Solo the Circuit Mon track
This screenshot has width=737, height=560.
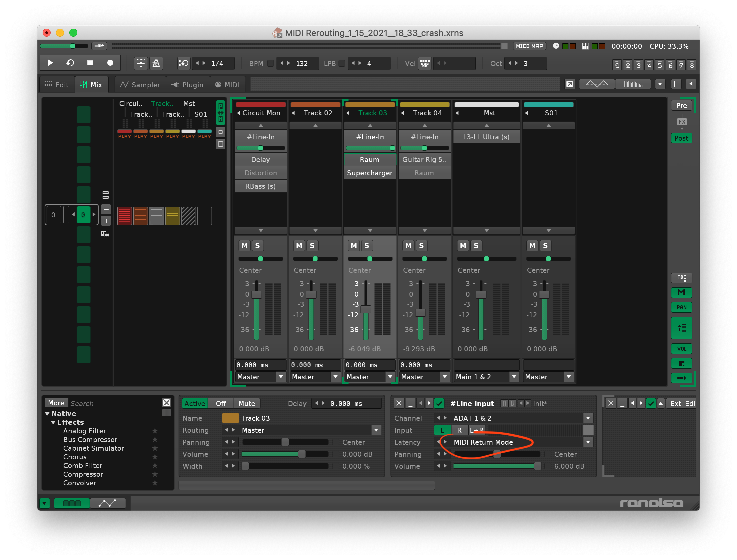pyautogui.click(x=258, y=246)
